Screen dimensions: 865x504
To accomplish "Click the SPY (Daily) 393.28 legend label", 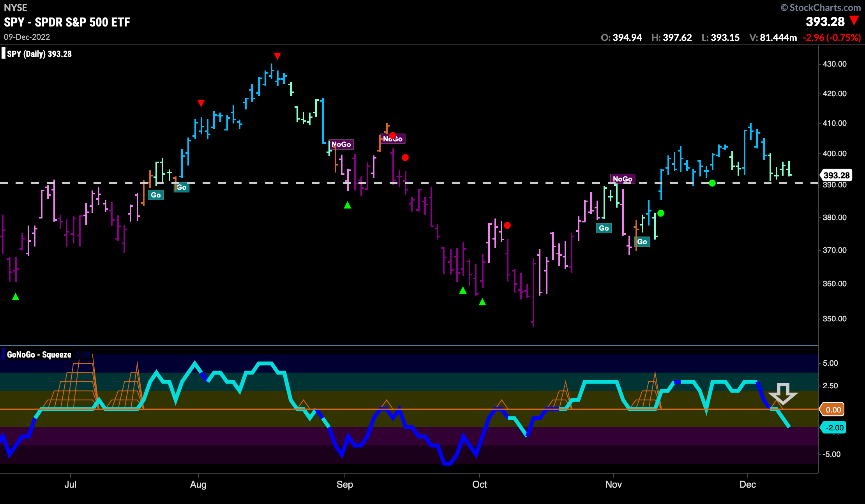I will tap(39, 54).
